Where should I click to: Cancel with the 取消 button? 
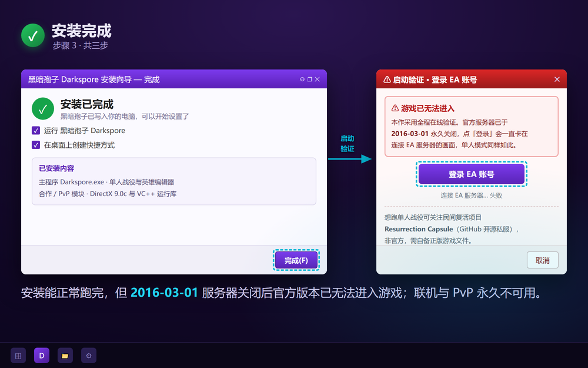click(543, 260)
